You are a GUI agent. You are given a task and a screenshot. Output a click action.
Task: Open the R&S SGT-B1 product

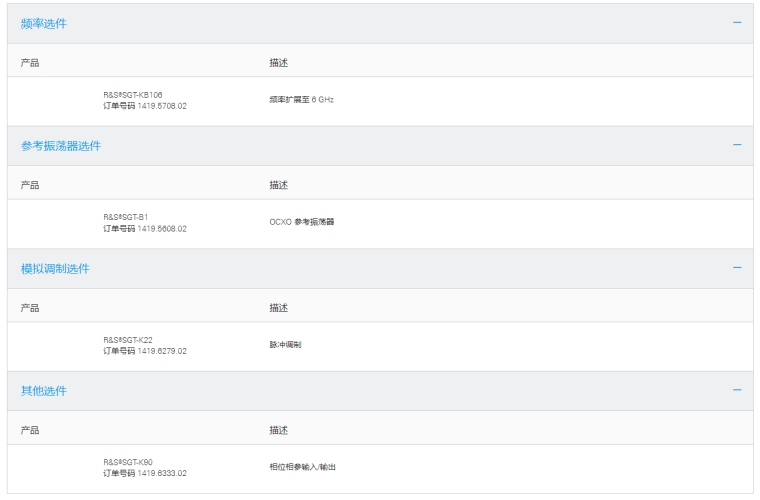pyautogui.click(x=126, y=216)
